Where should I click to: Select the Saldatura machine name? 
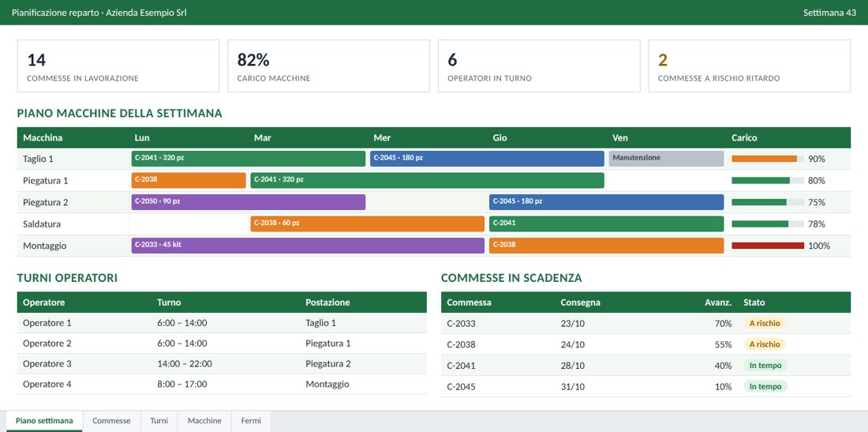42,224
